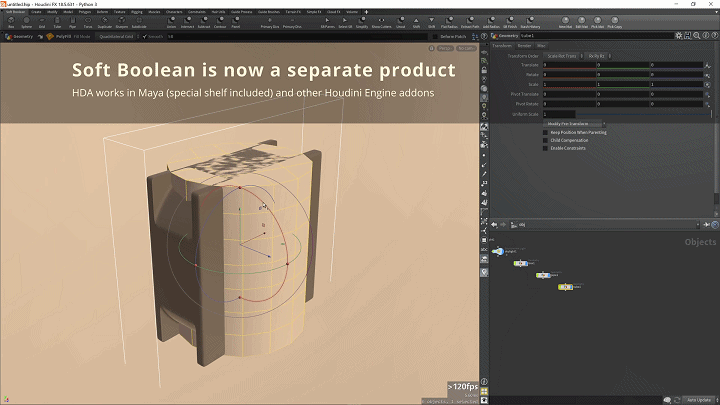Screen dimensions: 720x405
Task: Adjust the Uniform Scale slider
Action: [x=644, y=114]
